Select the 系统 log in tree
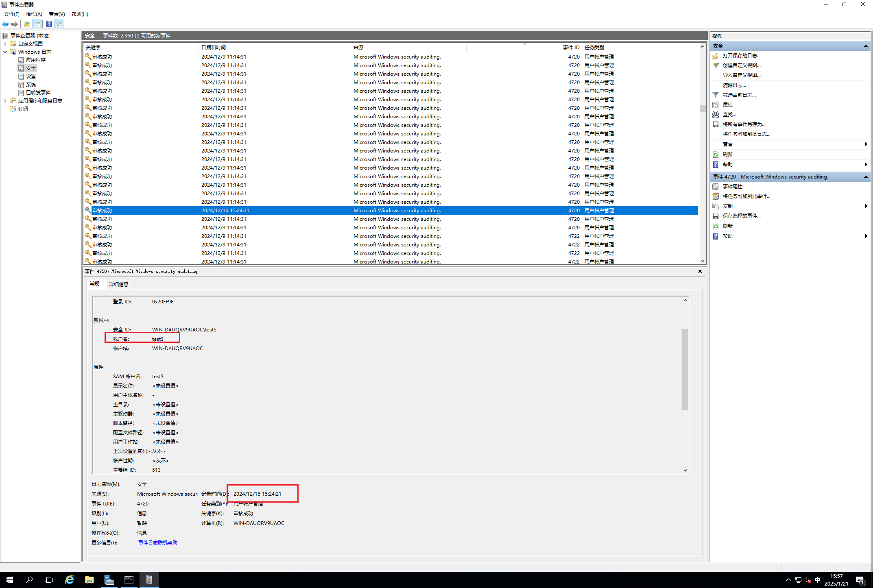873x588 pixels. tap(31, 85)
